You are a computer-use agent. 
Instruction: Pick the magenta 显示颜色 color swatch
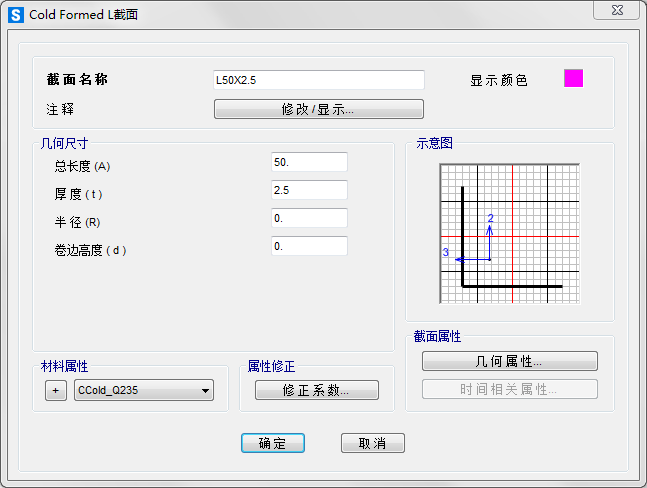(x=573, y=79)
